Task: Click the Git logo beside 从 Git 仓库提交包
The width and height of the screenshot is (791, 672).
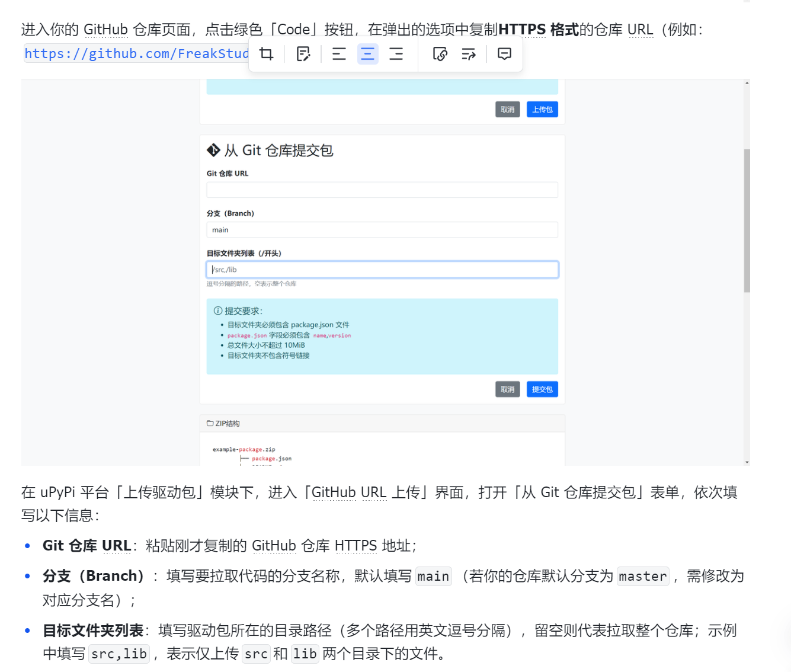Action: click(213, 151)
